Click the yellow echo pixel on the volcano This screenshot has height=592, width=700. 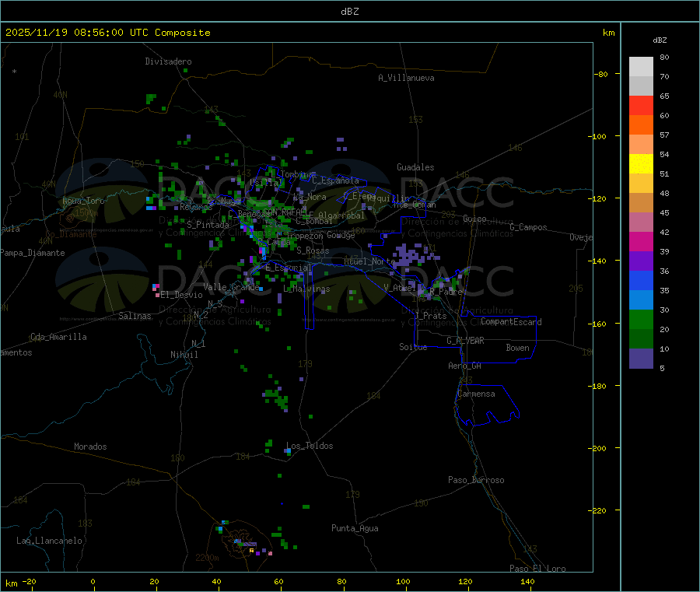(251, 551)
